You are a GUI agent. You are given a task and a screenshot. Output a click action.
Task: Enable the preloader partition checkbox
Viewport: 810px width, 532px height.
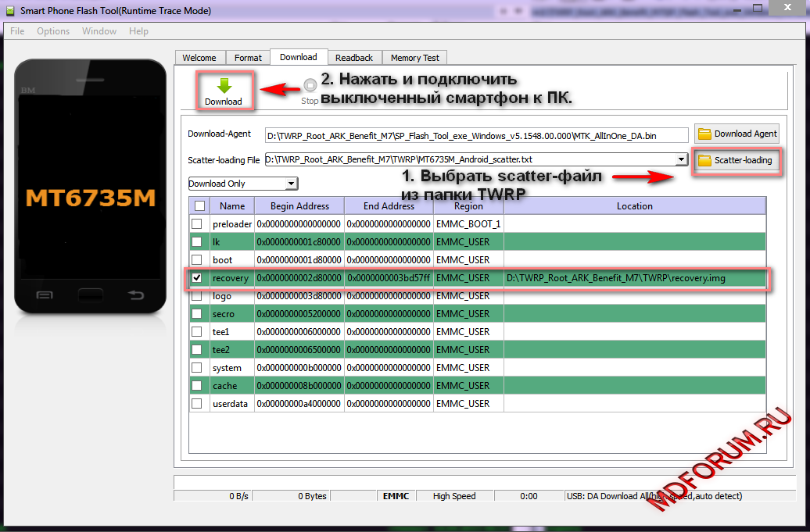point(197,224)
